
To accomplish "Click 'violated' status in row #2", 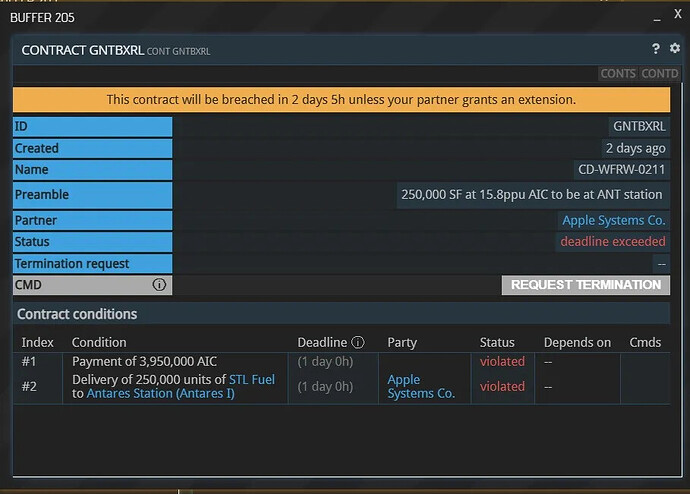I will [502, 386].
